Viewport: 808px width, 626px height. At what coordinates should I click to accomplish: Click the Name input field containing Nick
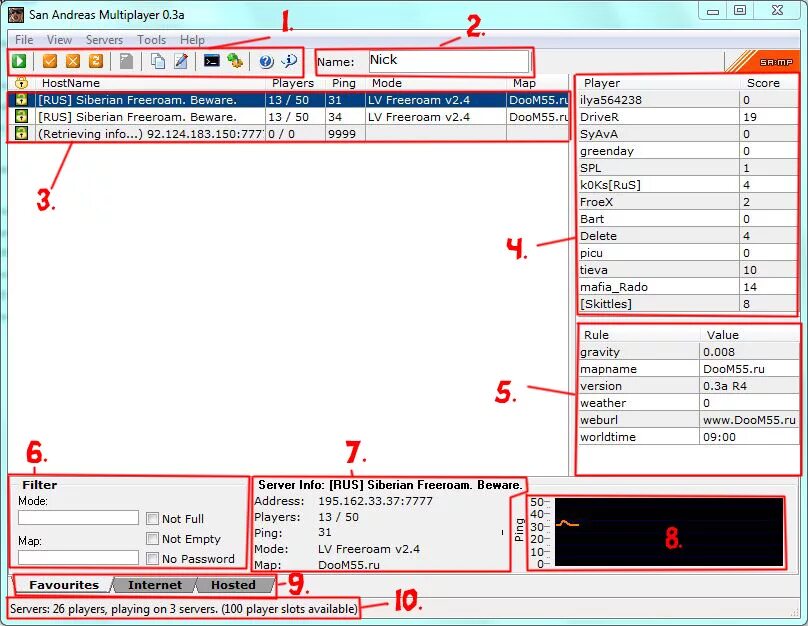click(x=449, y=61)
